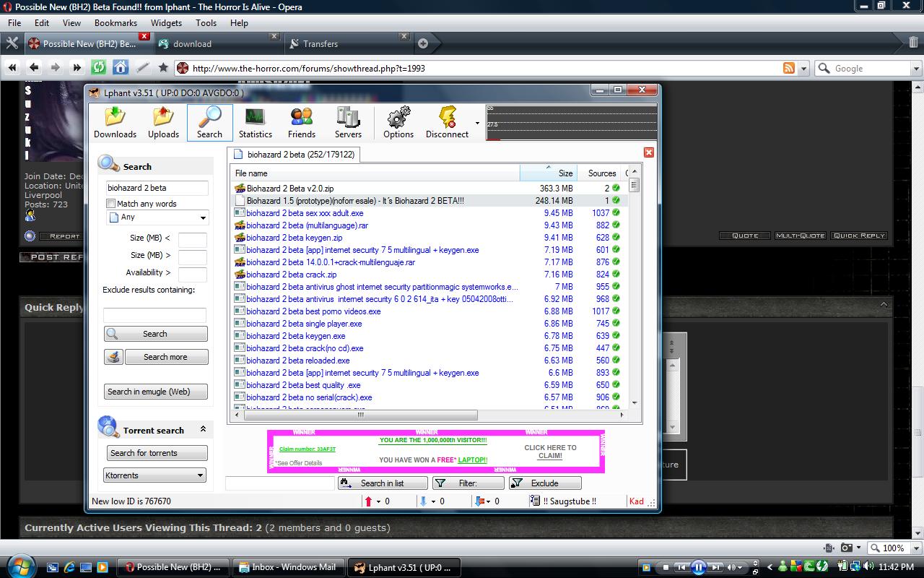The width and height of the screenshot is (924, 578).
Task: Open Lphant Options gear icon
Action: click(x=398, y=122)
